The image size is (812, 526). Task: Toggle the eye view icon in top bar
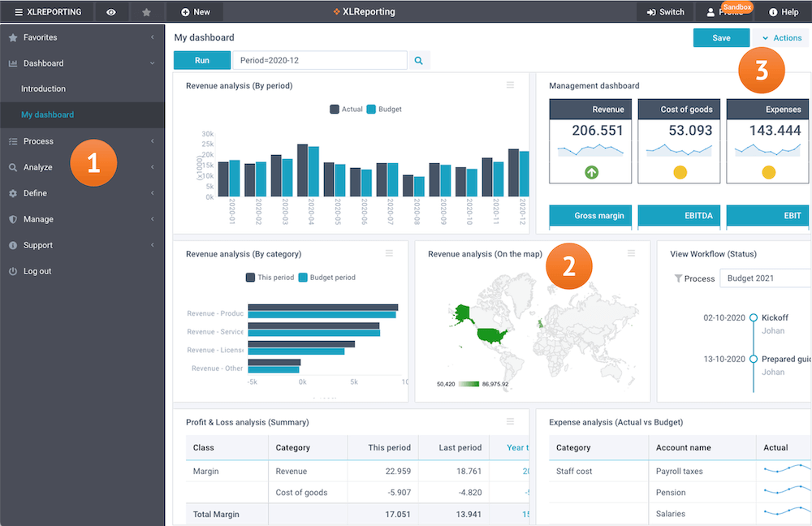(x=110, y=12)
